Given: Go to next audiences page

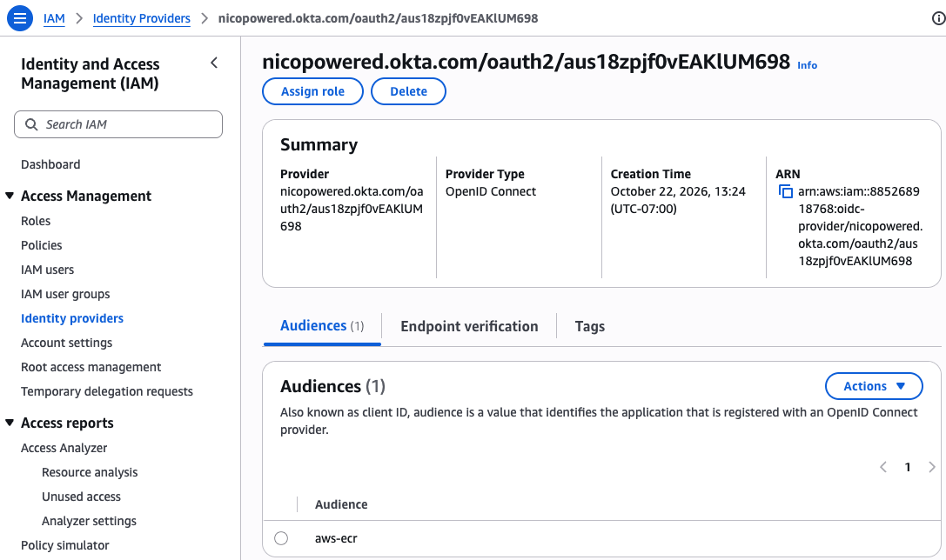Looking at the screenshot, I should pos(932,467).
